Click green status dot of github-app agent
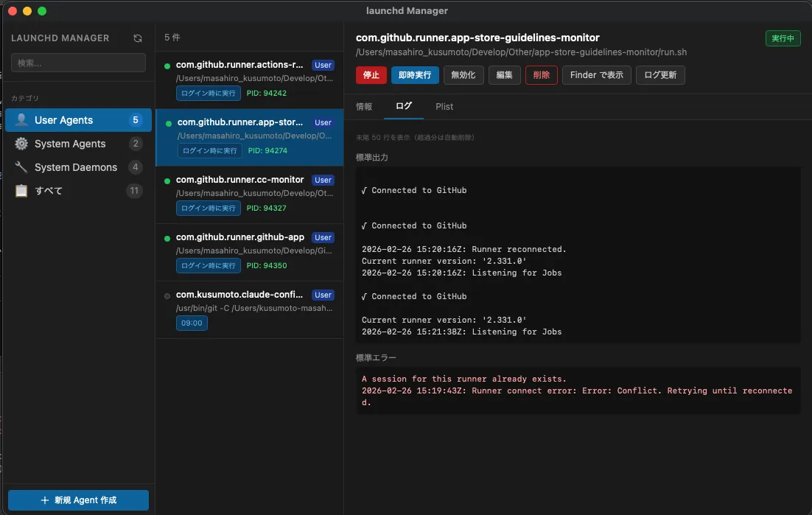Screen dimensions: 812x515 point(167,238)
